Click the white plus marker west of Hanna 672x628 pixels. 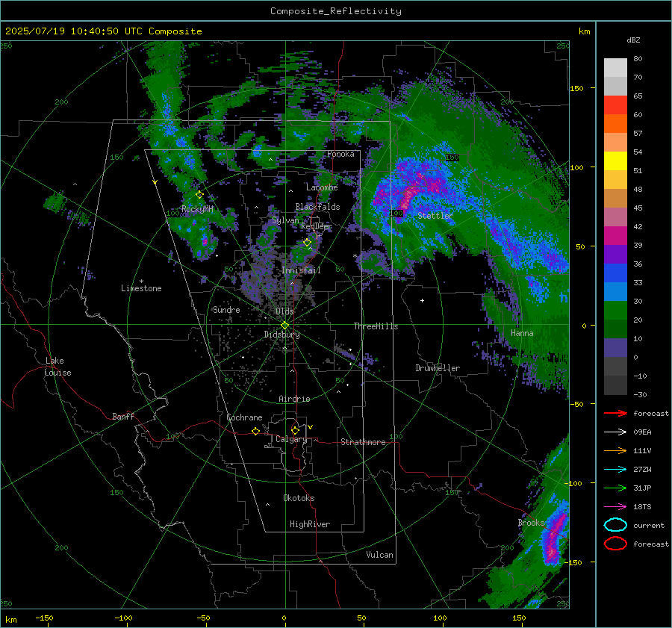[x=422, y=300]
